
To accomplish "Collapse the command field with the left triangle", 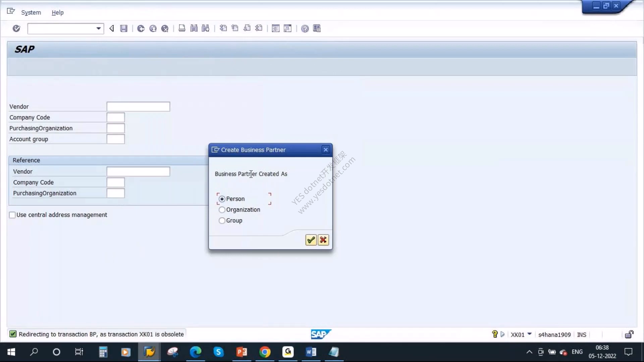I will 112,28.
